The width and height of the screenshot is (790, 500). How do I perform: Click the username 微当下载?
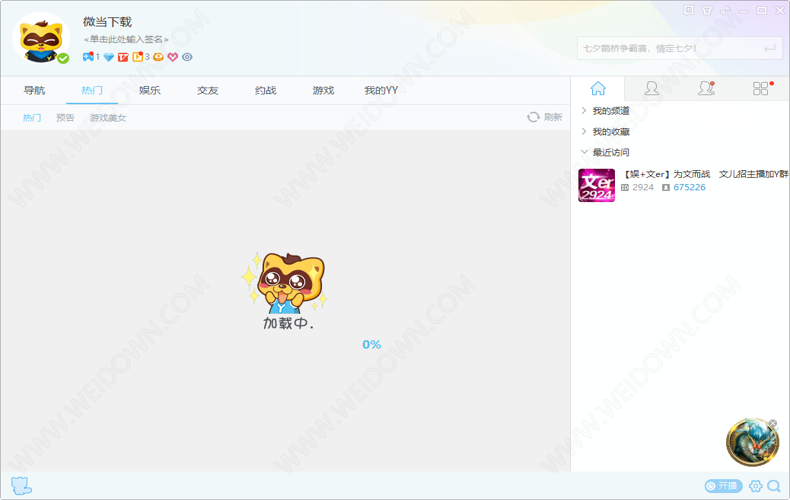[x=107, y=22]
